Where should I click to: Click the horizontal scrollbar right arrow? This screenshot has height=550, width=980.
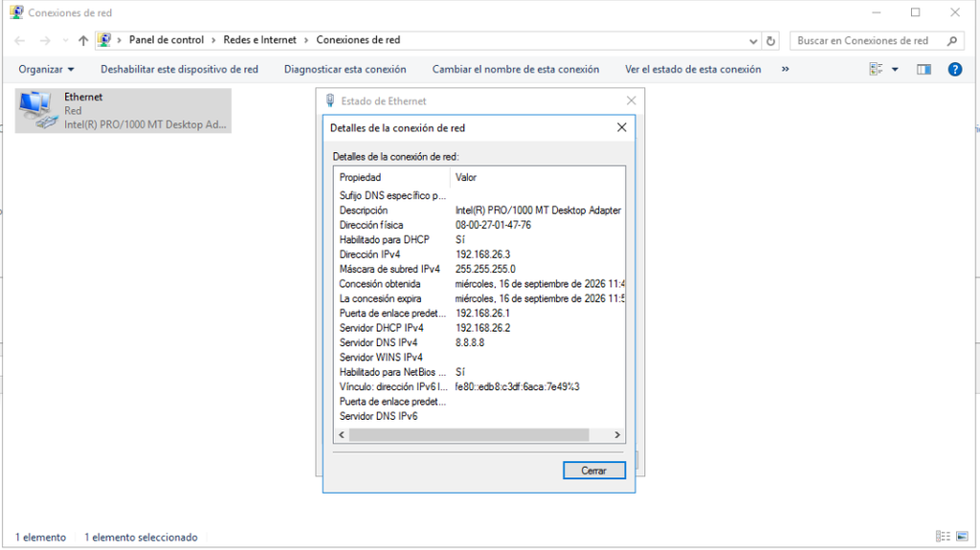[x=617, y=435]
